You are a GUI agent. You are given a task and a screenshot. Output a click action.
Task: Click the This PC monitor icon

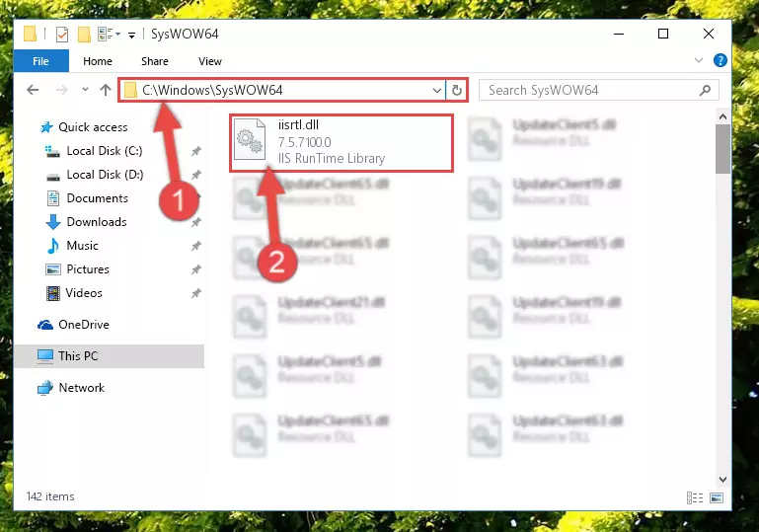pos(45,356)
